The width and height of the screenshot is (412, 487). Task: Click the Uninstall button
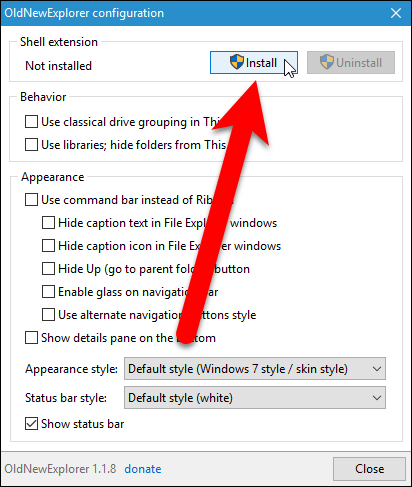pyautogui.click(x=351, y=63)
